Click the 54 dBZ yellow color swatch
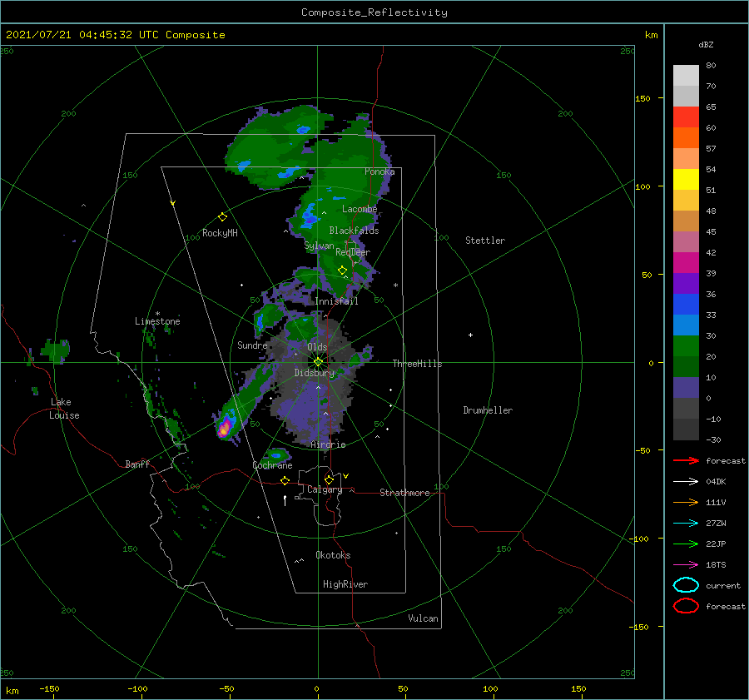The width and height of the screenshot is (749, 700). tap(686, 179)
